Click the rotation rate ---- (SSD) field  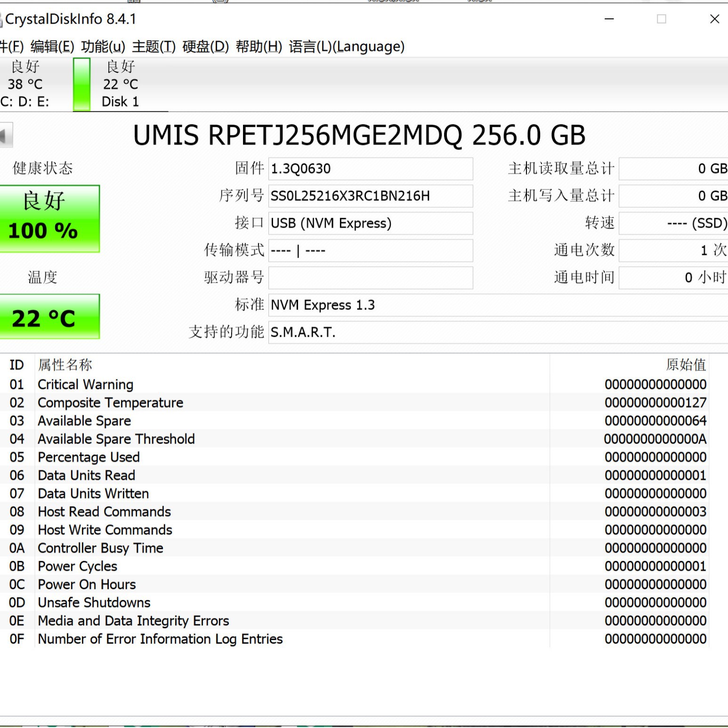tap(673, 223)
